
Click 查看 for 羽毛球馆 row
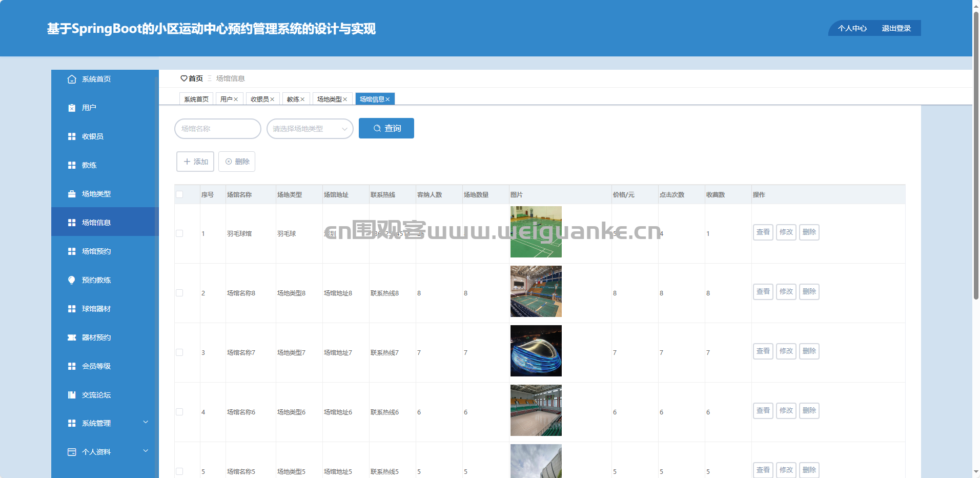coord(763,232)
